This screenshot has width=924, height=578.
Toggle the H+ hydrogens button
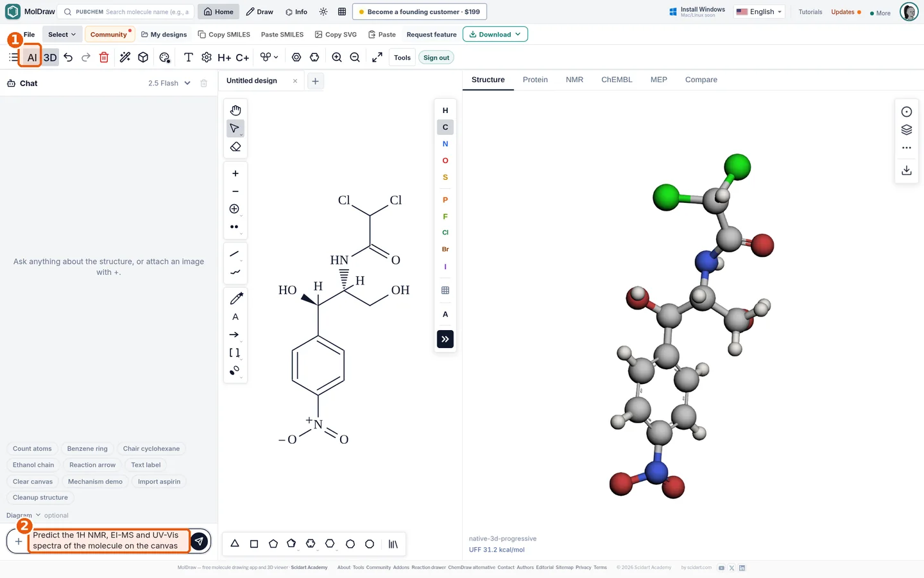pyautogui.click(x=224, y=57)
